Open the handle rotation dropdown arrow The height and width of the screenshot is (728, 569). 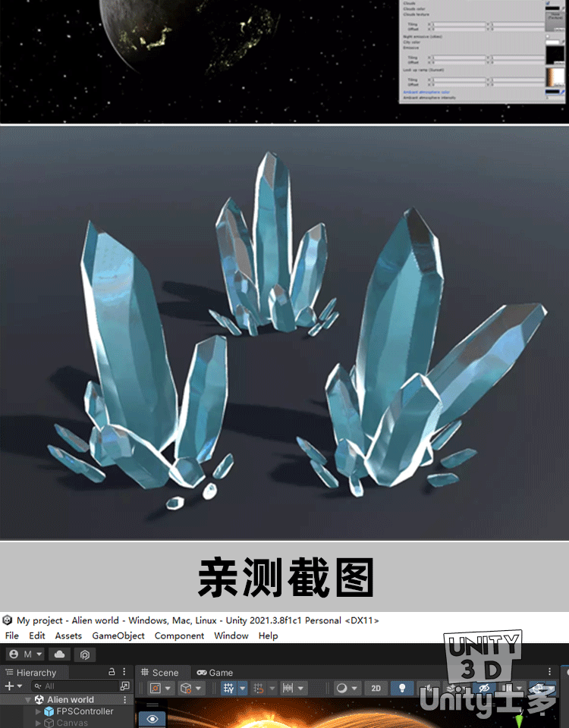click(198, 688)
